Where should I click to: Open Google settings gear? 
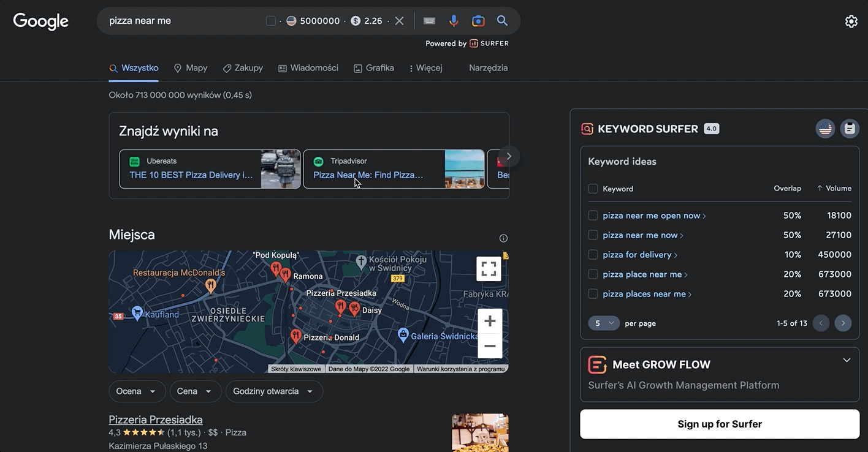tap(851, 21)
